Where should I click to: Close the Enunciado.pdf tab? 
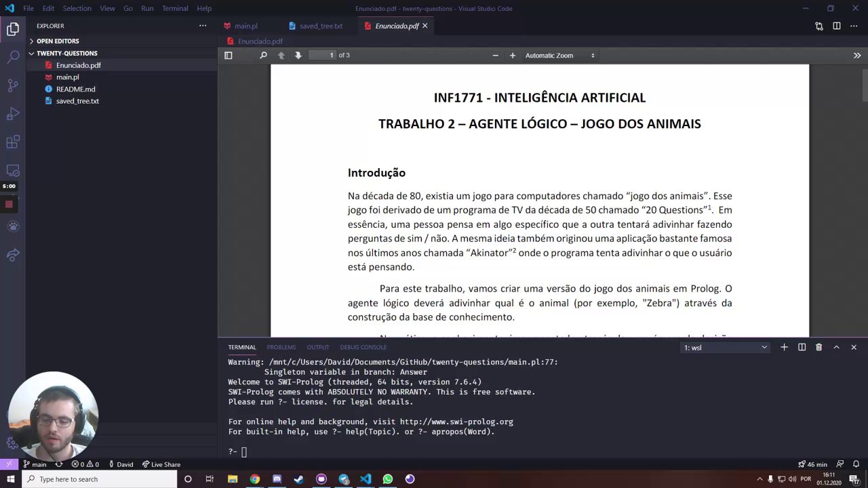click(x=425, y=26)
